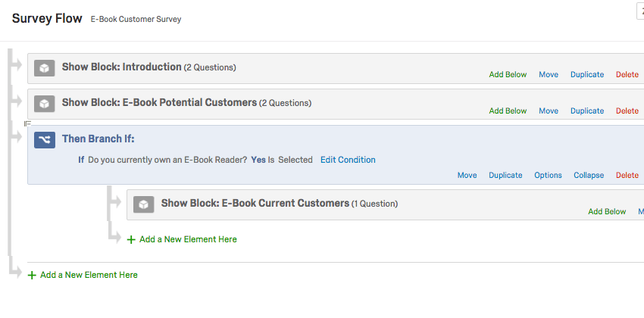The width and height of the screenshot is (644, 318).
Task: Add a New Element Here inside branch
Action: coord(188,239)
